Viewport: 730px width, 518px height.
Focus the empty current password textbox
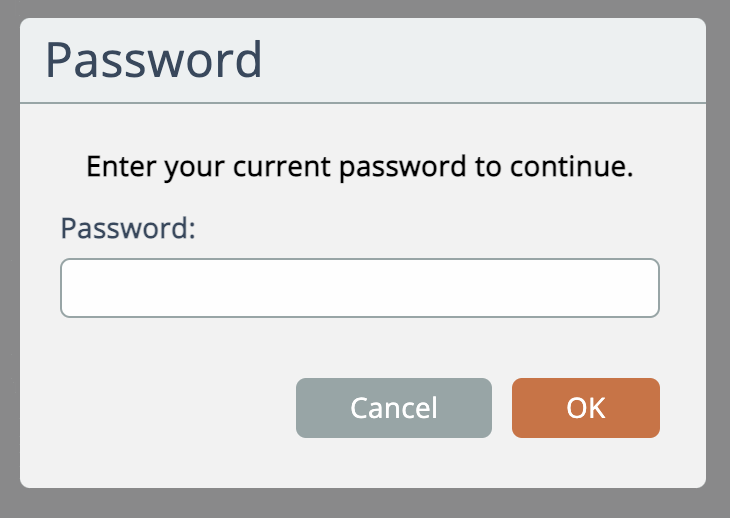[360, 288]
